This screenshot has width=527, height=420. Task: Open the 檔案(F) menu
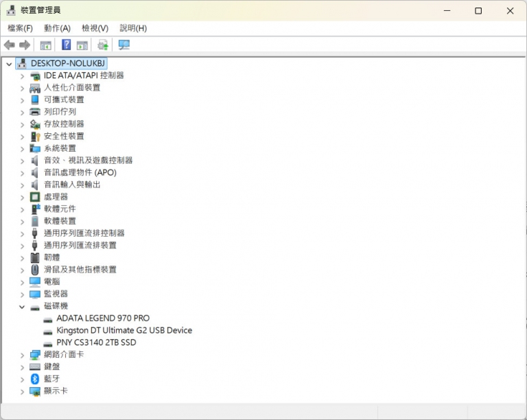[20, 28]
